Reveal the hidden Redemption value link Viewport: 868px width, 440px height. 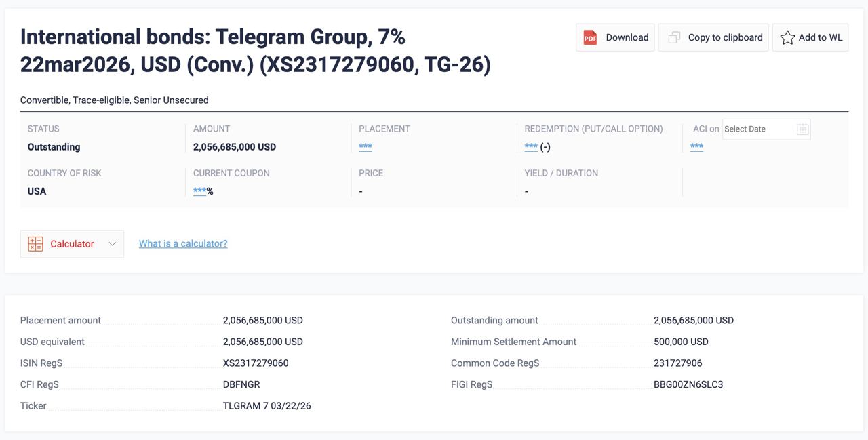(531, 147)
